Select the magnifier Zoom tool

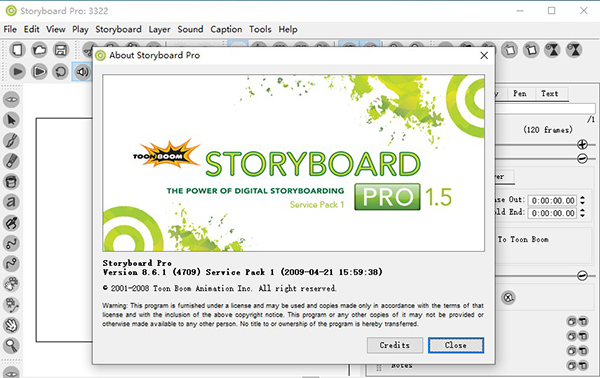[x=11, y=346]
